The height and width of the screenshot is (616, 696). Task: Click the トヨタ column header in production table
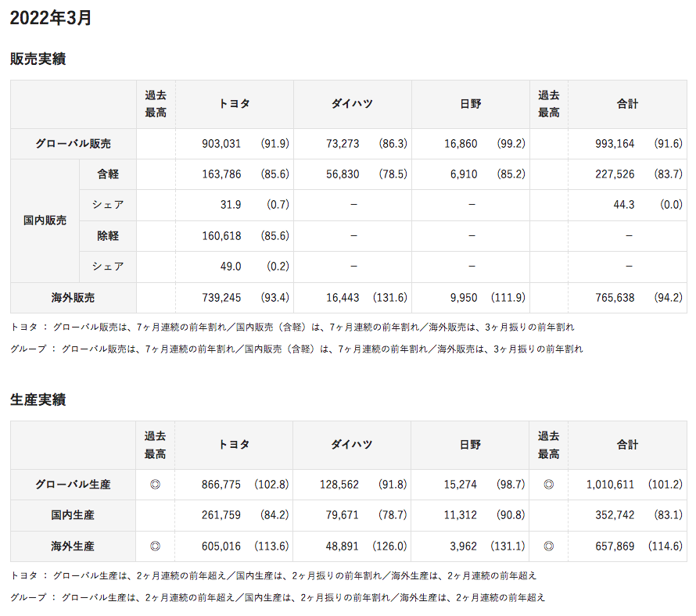[x=234, y=445]
